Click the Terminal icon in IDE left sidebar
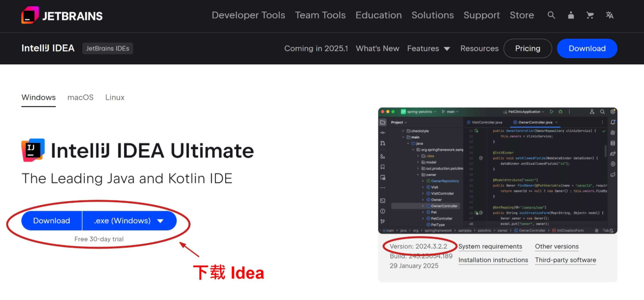644x300 pixels. coord(382,201)
